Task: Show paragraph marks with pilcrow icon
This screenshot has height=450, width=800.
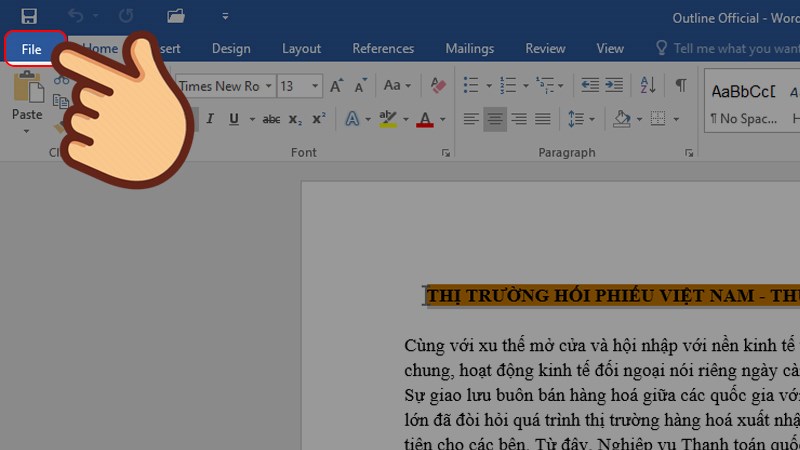Action: point(680,86)
